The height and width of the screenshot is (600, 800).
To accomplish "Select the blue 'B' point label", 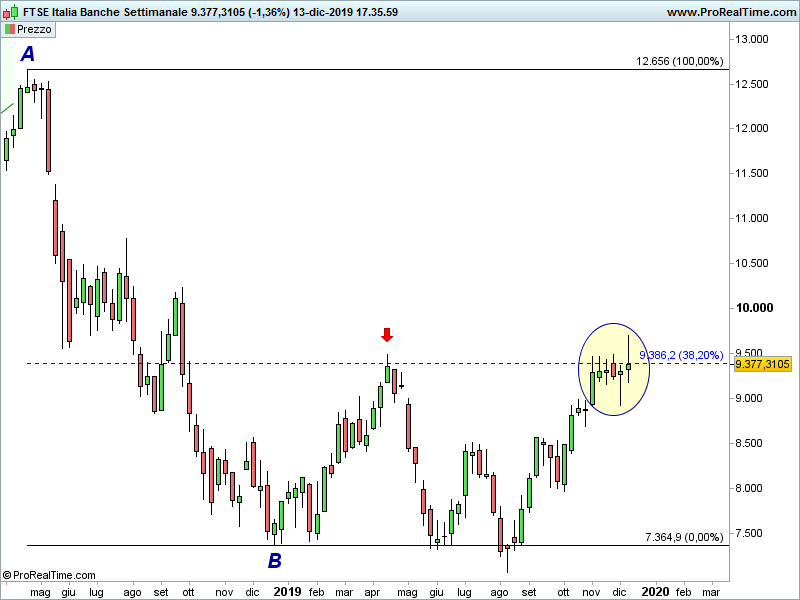I will [274, 561].
